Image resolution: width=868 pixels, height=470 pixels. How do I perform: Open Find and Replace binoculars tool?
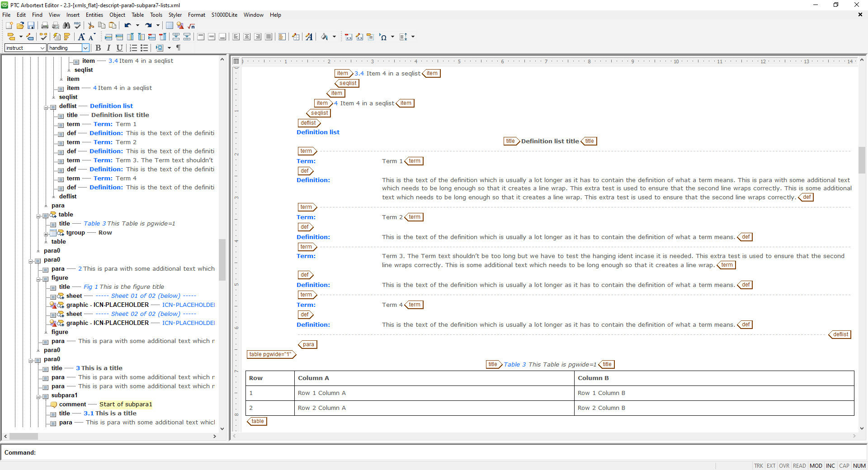pyautogui.click(x=66, y=26)
